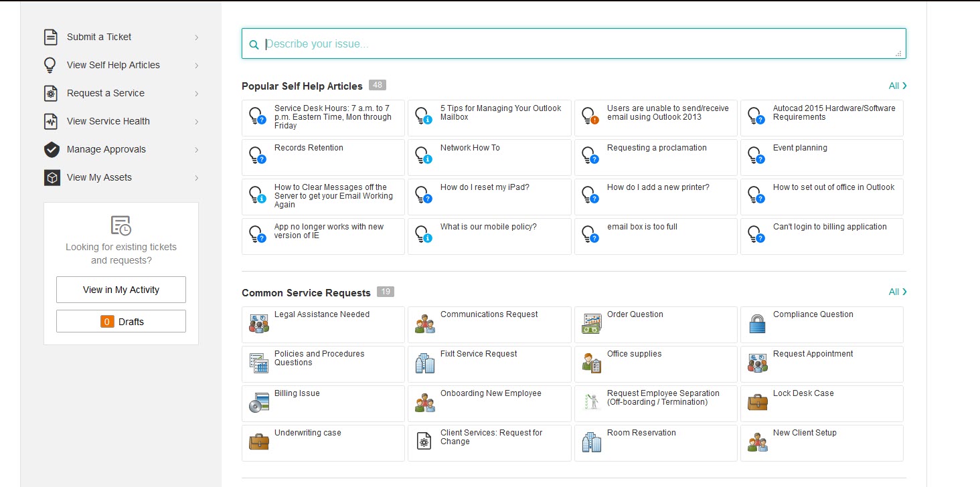The width and height of the screenshot is (980, 487).
Task: Click the briefcase icon for Underwriting case
Action: [258, 442]
